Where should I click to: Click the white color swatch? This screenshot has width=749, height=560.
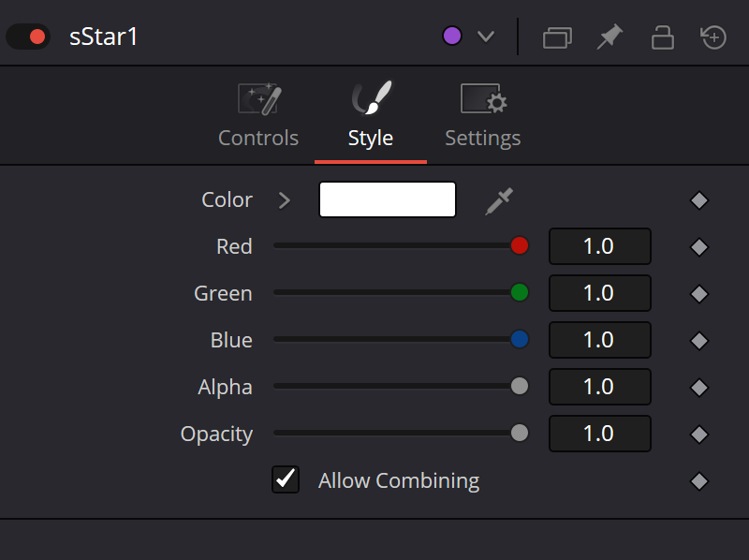click(x=388, y=199)
